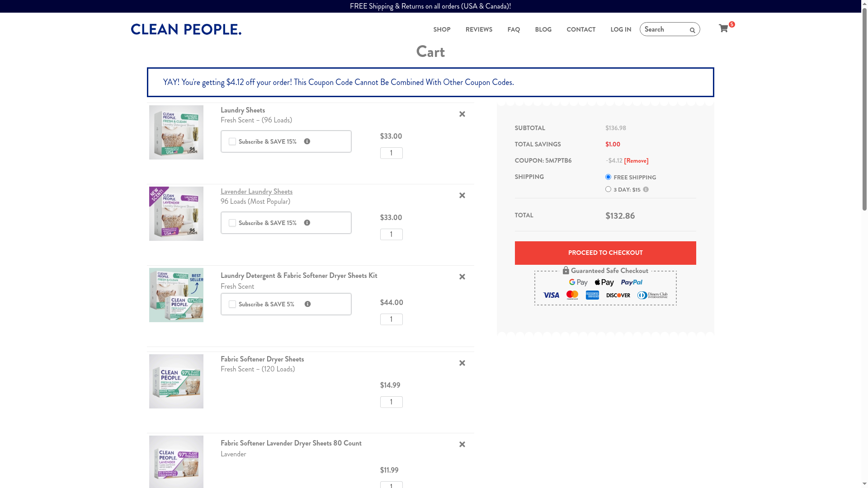Remove coupon 5M7PTB6

click(x=636, y=161)
